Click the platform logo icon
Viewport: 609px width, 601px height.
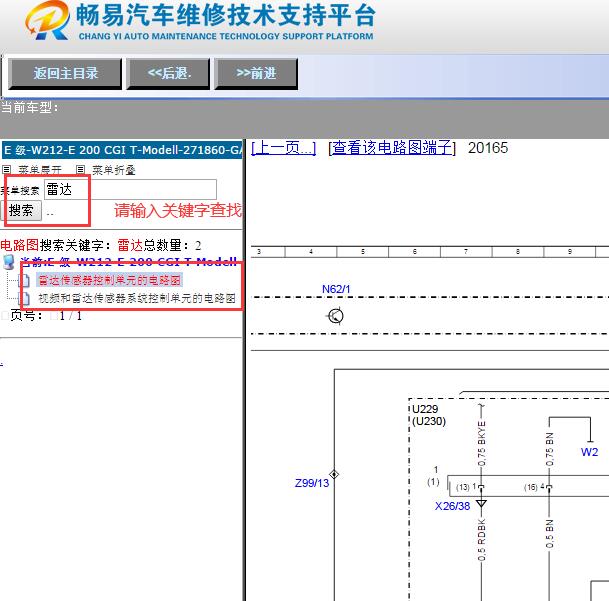[x=47, y=20]
